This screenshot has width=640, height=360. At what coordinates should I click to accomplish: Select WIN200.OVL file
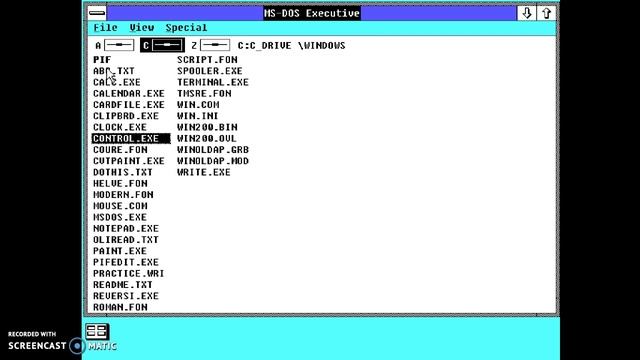207,138
